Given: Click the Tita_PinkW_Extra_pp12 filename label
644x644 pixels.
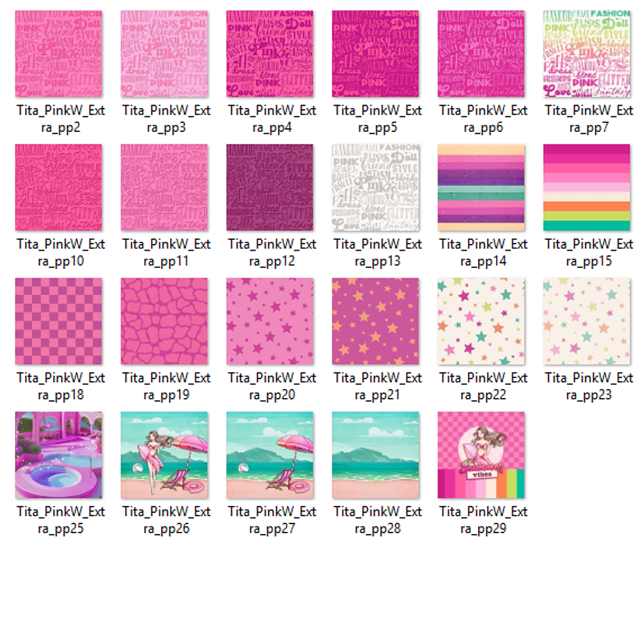Looking at the screenshot, I should 272,252.
